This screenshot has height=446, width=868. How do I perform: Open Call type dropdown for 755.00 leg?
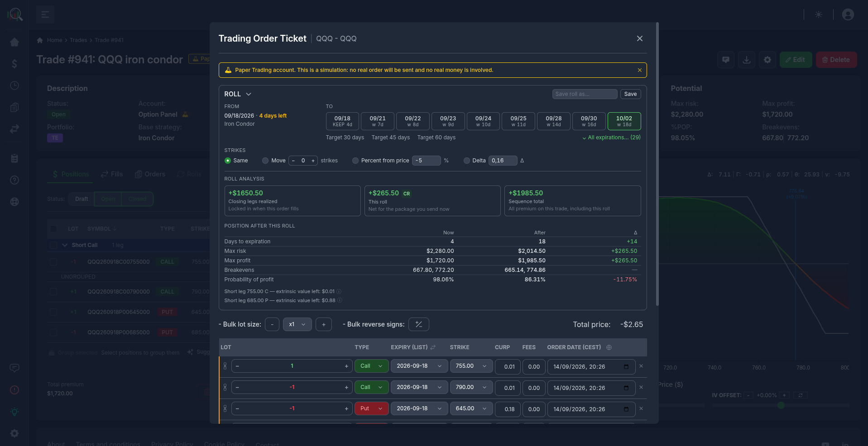[x=371, y=366]
